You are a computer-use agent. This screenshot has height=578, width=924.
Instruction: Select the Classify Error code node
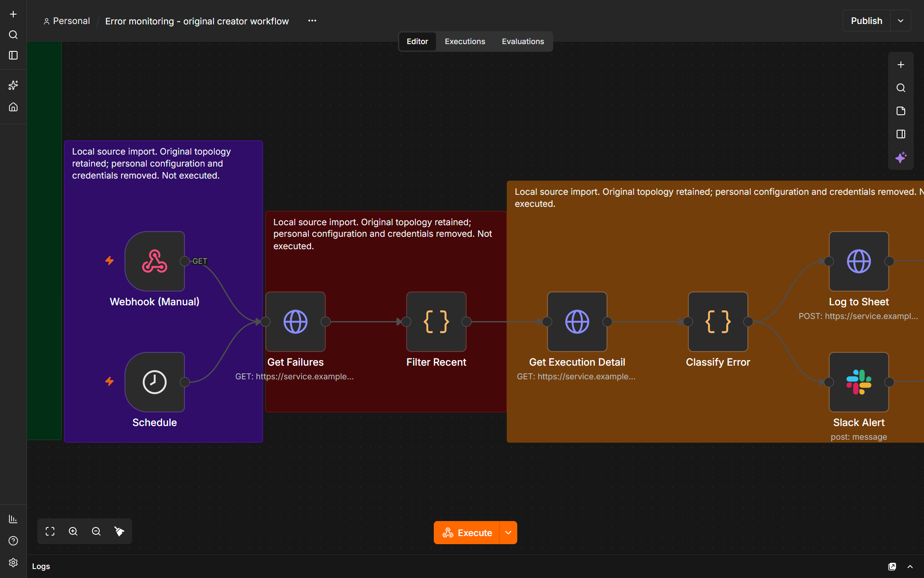(x=718, y=322)
